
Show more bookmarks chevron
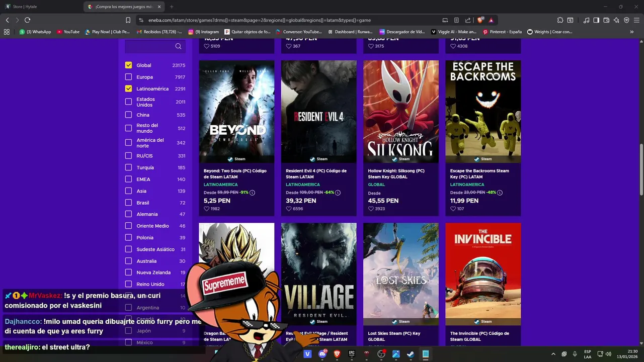point(632,32)
